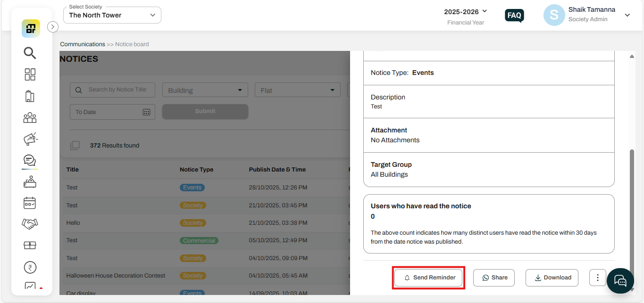The image size is (644, 303).
Task: Change financial year 2025-2026 dropdown
Action: click(x=466, y=12)
